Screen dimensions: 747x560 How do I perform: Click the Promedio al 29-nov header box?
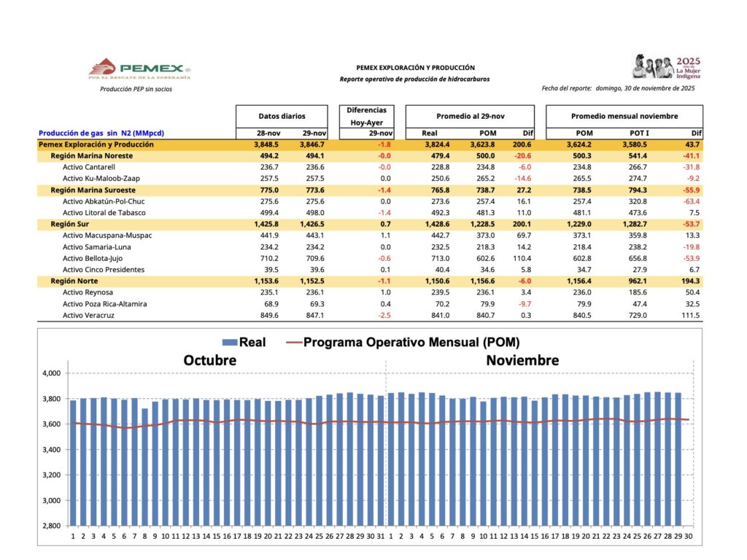[x=471, y=116]
